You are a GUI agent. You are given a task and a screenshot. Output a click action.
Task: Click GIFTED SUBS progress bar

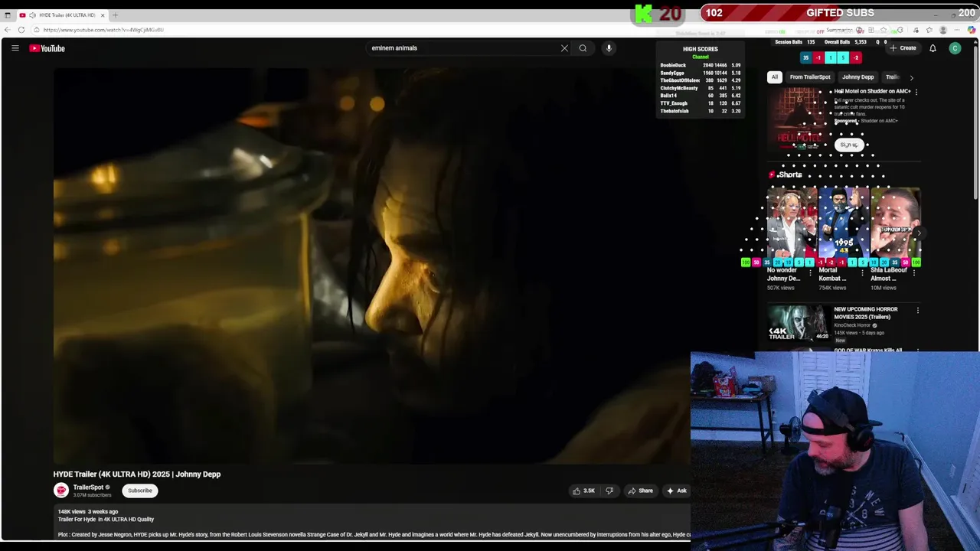(839, 13)
